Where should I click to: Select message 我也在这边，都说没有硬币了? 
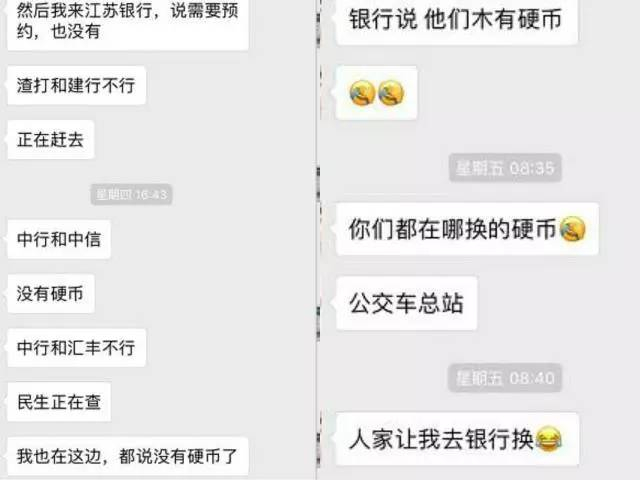coord(128,456)
